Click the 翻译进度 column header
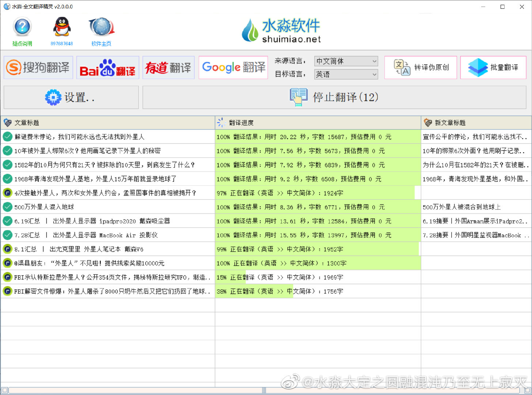The height and width of the screenshot is (395, 532). [x=318, y=123]
